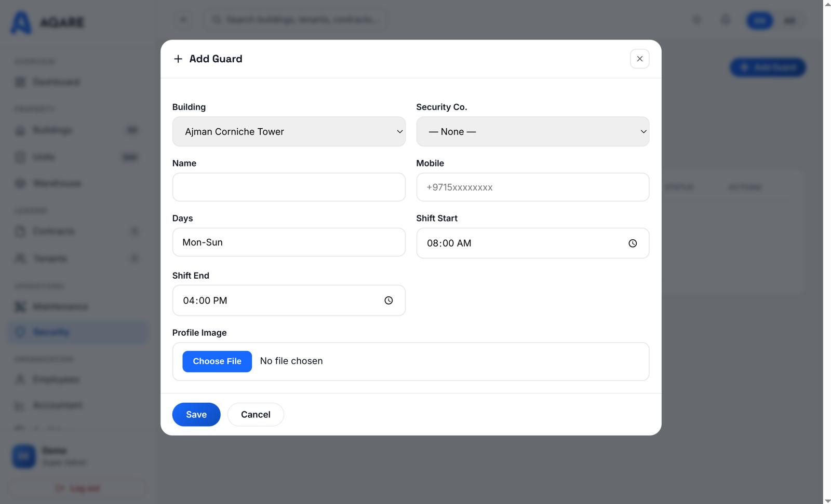Viewport: 831px width, 504px height.
Task: Click the blue Add Guard button behind the dialog
Action: click(768, 67)
